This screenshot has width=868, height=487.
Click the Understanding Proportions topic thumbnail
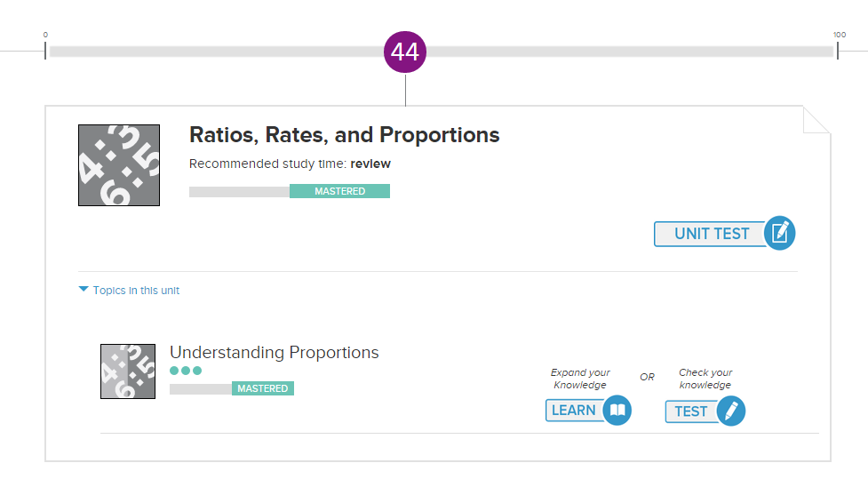click(128, 371)
